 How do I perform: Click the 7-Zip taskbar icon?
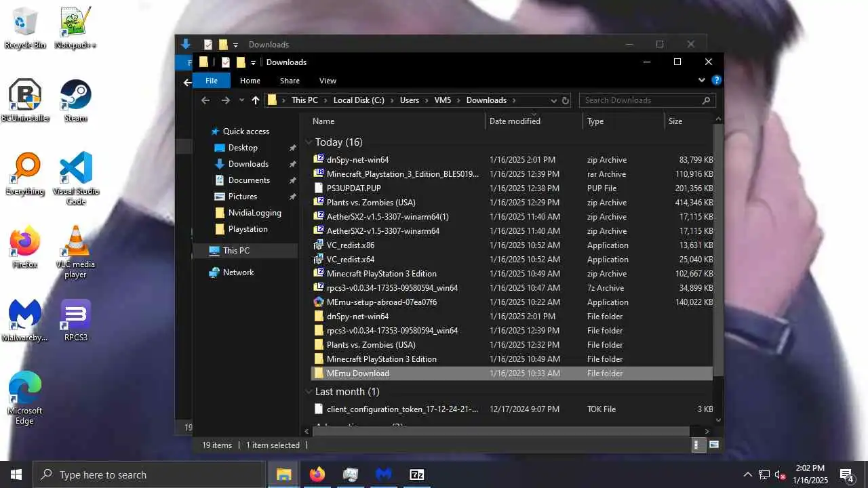tap(417, 474)
